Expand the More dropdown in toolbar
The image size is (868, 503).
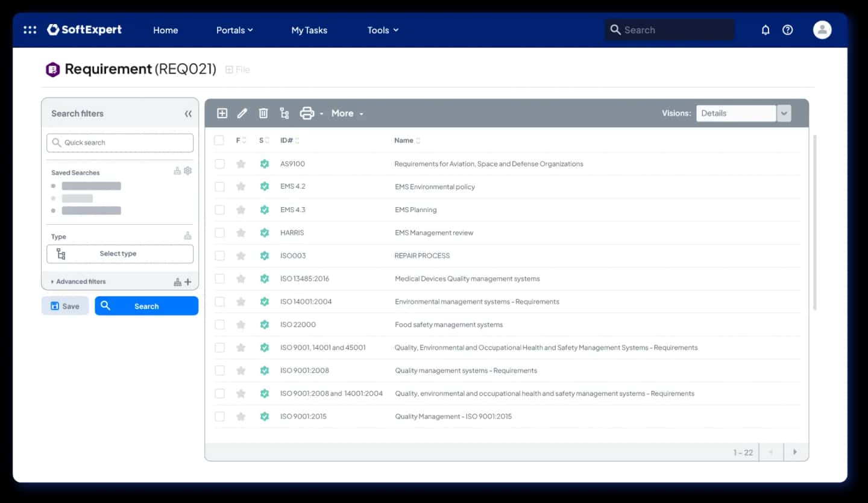[x=347, y=113]
